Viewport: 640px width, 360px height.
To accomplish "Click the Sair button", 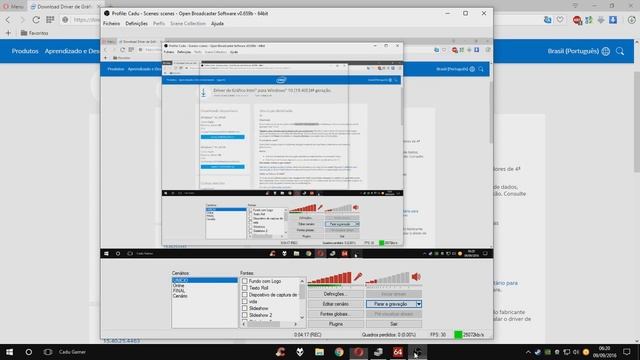I will point(393,324).
